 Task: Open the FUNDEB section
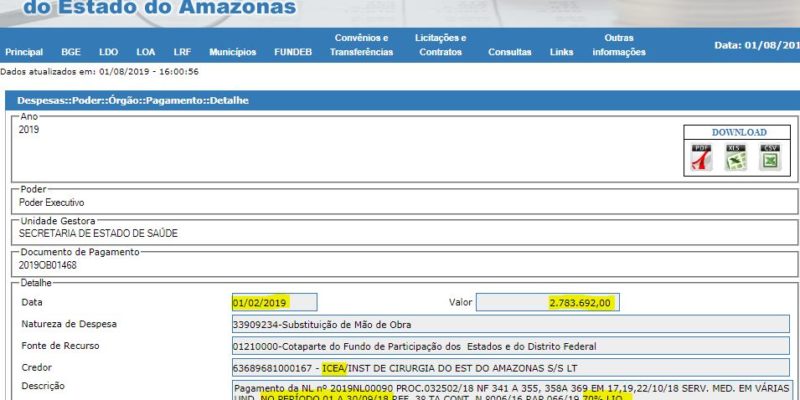293,52
